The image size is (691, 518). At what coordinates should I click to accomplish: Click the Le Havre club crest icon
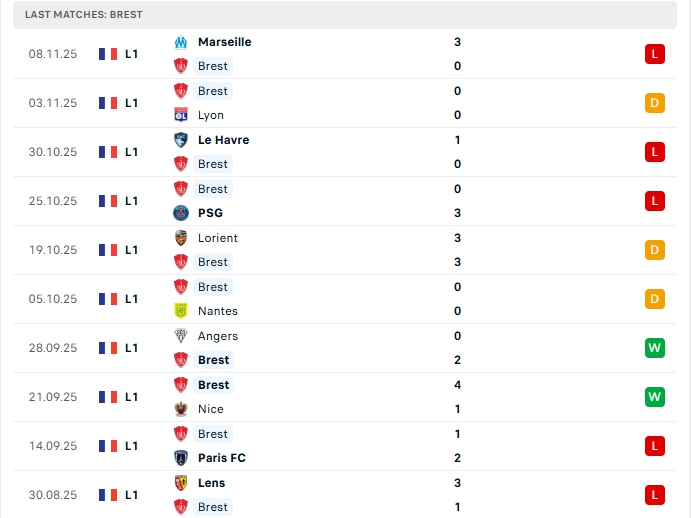point(181,140)
